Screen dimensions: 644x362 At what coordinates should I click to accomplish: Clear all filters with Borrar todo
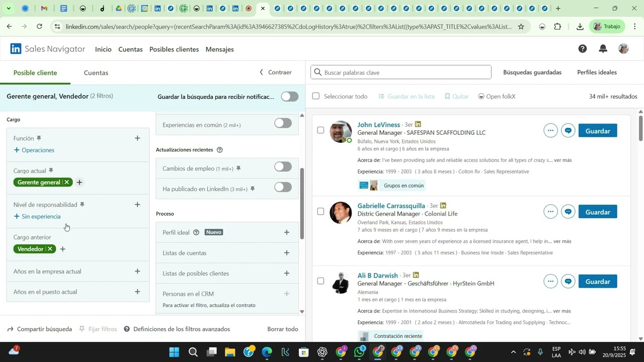point(283,329)
